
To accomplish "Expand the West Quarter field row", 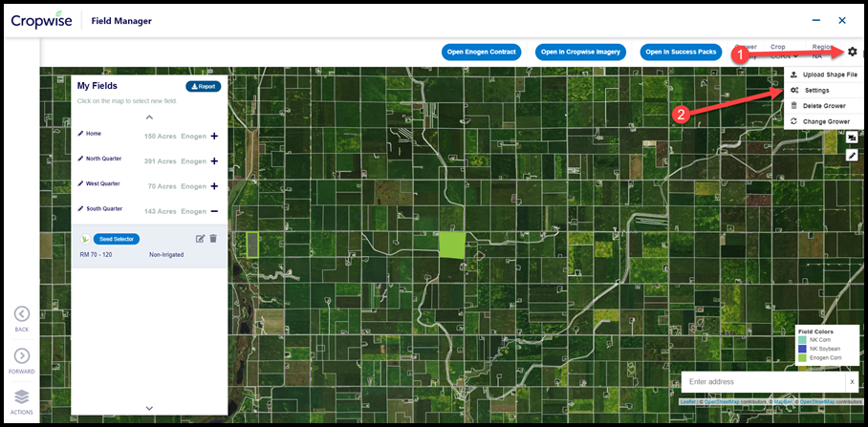I will [x=214, y=186].
